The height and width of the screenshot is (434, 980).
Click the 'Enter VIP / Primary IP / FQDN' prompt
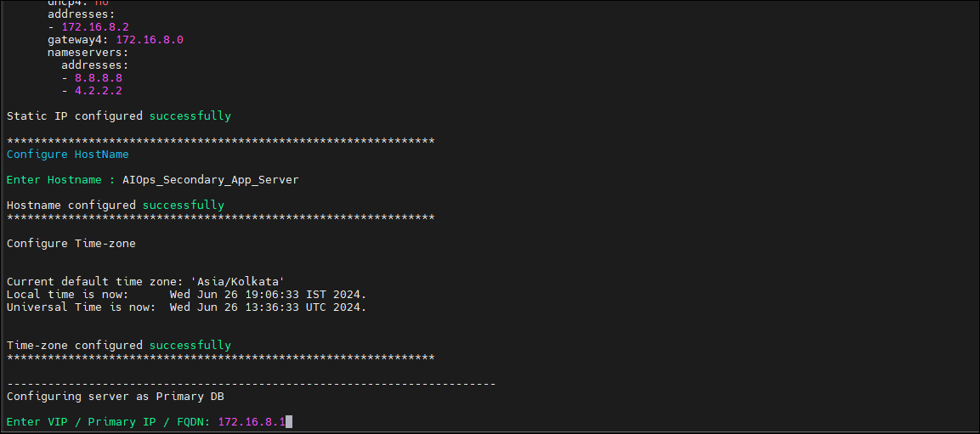coord(109,422)
